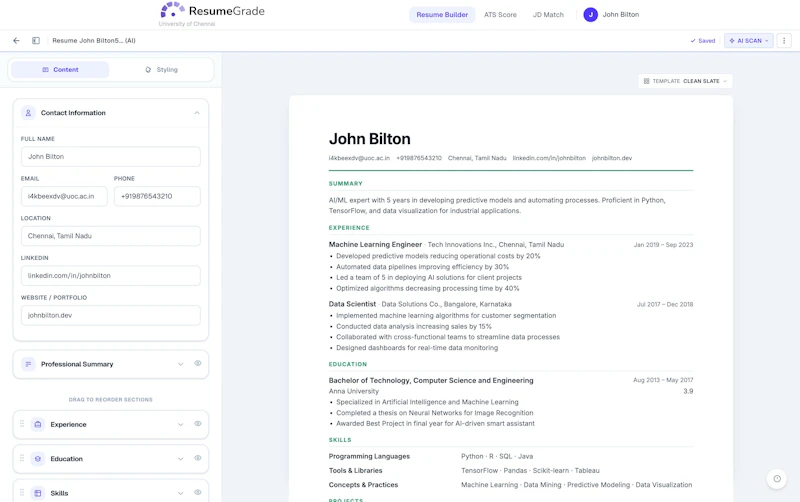The image size is (800, 502).
Task: Toggle the sidebar panel icon
Action: pos(36,40)
